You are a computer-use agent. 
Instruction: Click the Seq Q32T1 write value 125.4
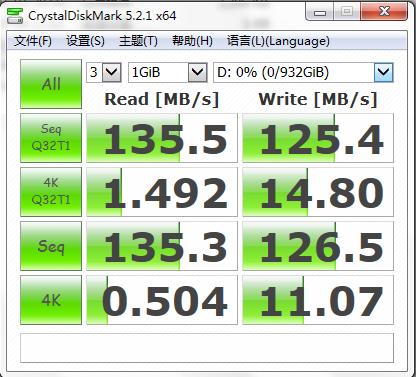(318, 138)
